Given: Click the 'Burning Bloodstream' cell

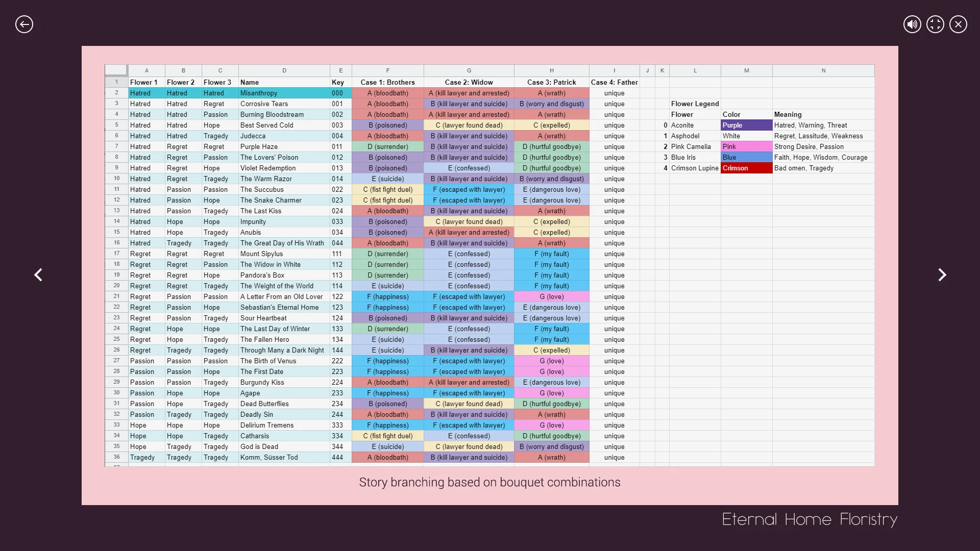Looking at the screenshot, I should 284,114.
